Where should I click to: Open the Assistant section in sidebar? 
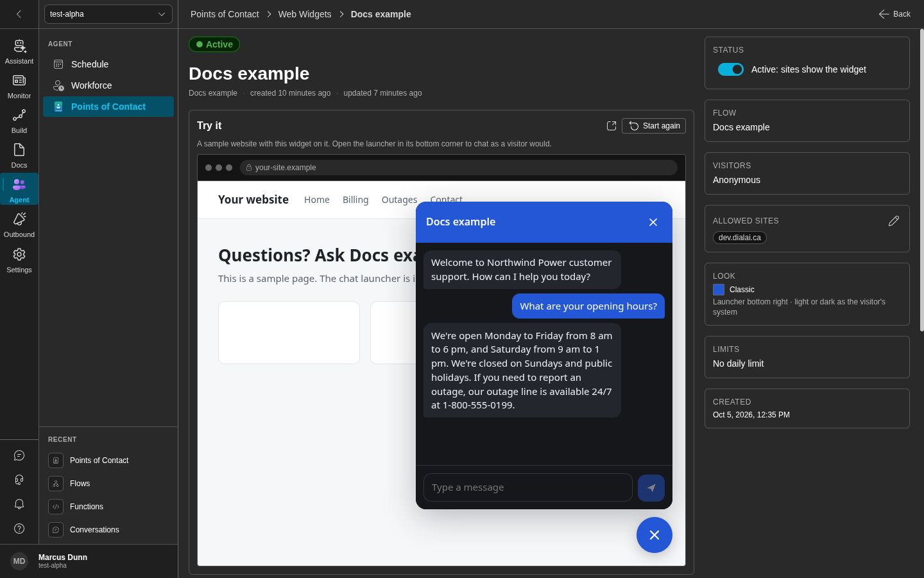pos(19,51)
